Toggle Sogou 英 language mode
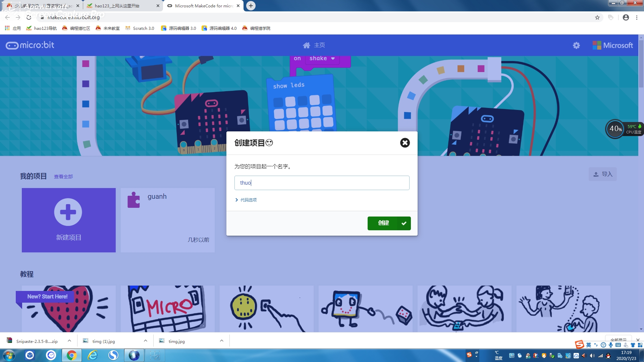The image size is (644, 362). pos(589,345)
